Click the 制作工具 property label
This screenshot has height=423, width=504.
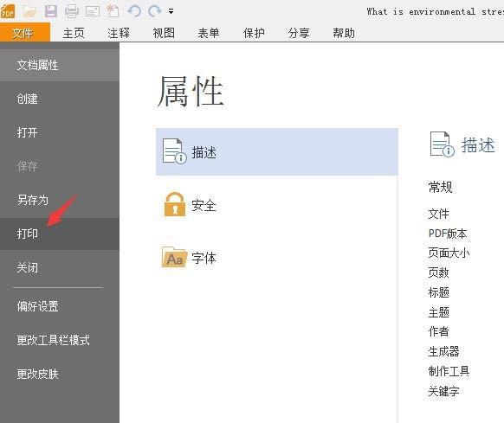pyautogui.click(x=449, y=371)
